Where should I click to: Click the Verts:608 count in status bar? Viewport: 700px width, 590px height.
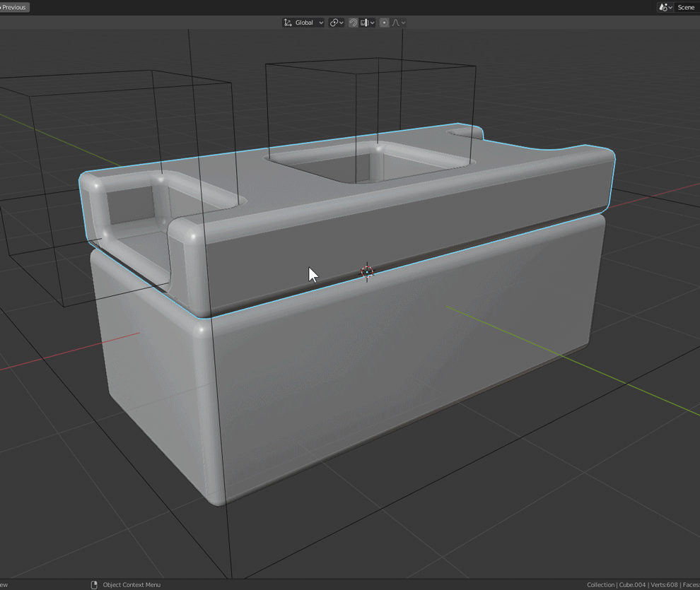click(665, 584)
